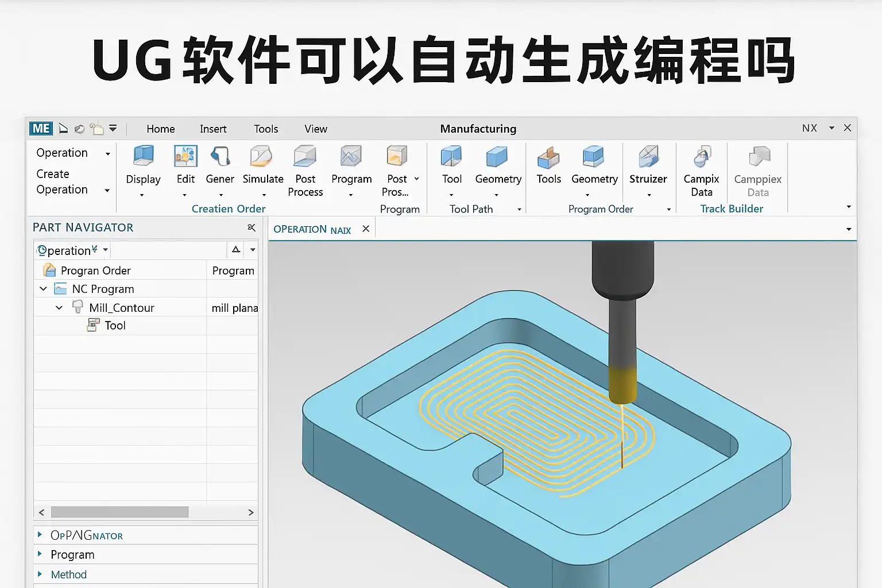Click the sort triangle button in navigator

tap(236, 250)
